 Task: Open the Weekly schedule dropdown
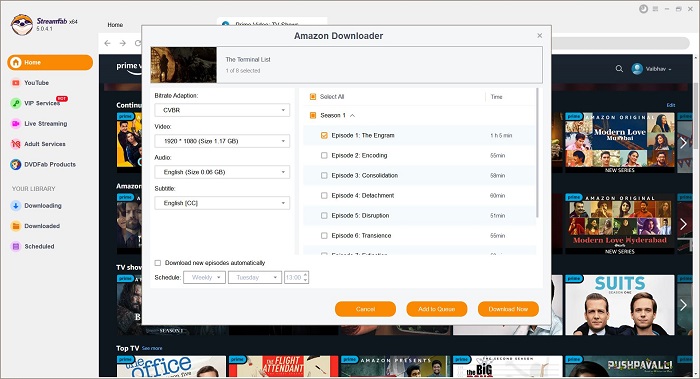tap(204, 278)
